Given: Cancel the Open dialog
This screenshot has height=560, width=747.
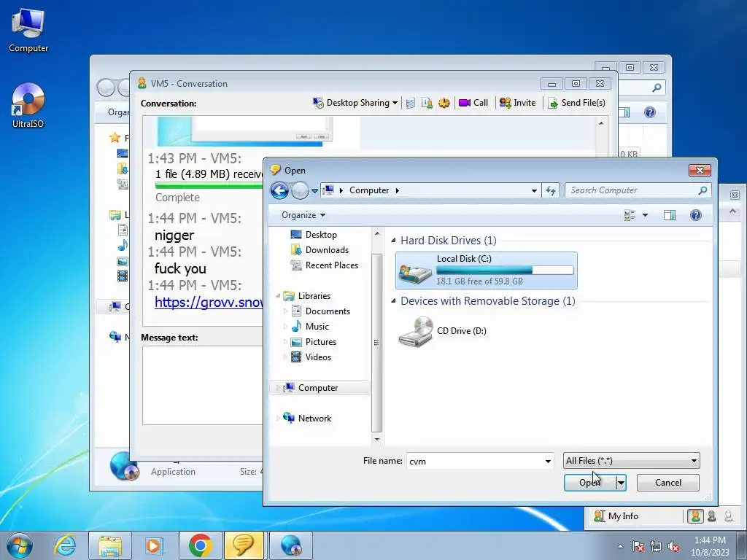Looking at the screenshot, I should click(x=668, y=483).
